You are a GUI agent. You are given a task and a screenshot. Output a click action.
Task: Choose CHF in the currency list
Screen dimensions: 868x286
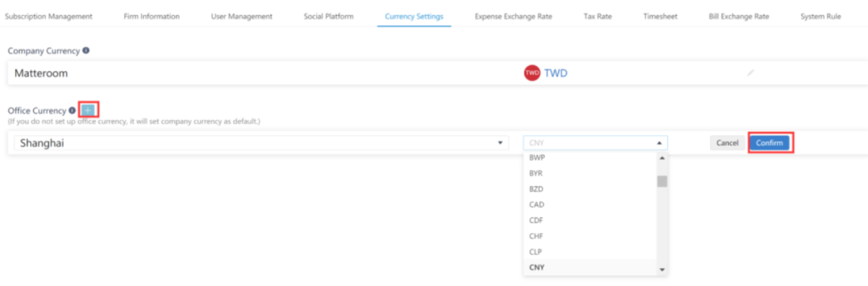(536, 236)
